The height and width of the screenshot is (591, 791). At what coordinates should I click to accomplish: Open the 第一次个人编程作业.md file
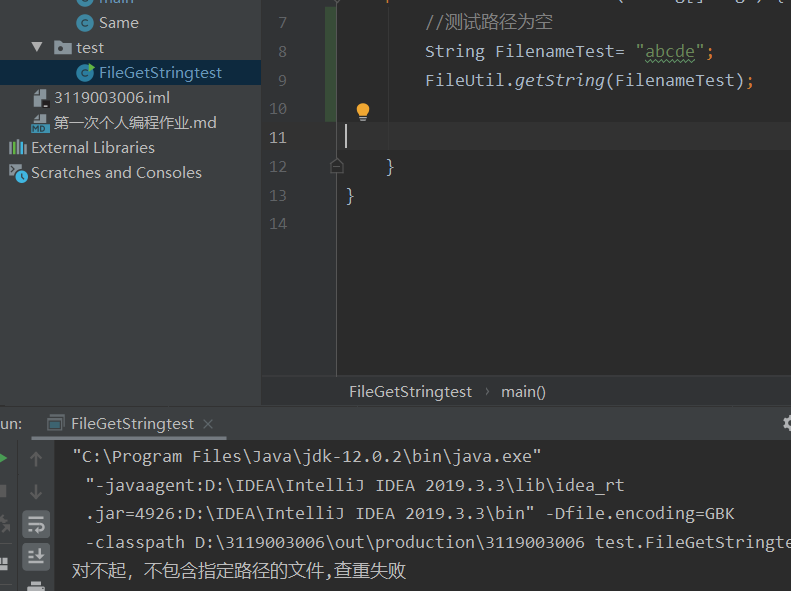click(x=134, y=122)
